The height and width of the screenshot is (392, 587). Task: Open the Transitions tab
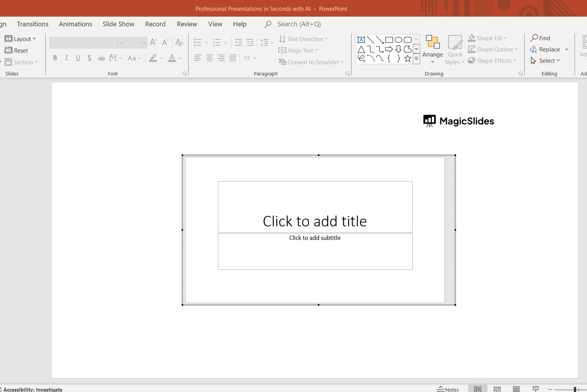(33, 24)
